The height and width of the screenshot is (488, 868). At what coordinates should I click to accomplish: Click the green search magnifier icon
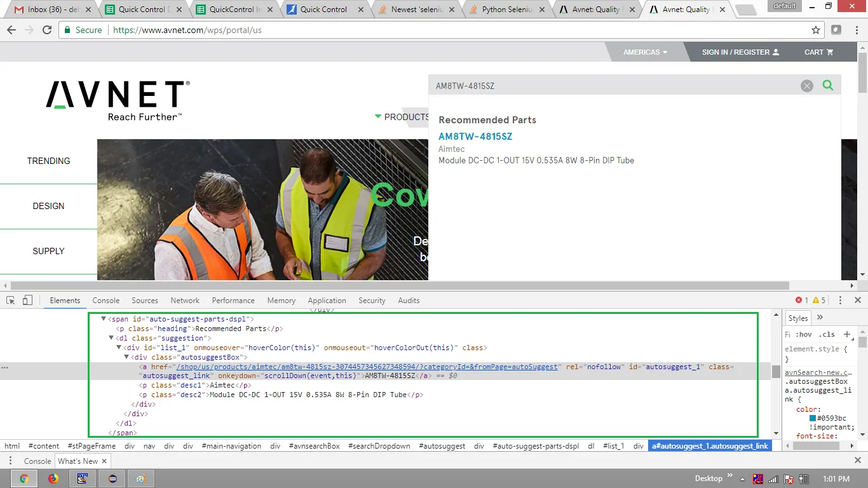pyautogui.click(x=827, y=85)
